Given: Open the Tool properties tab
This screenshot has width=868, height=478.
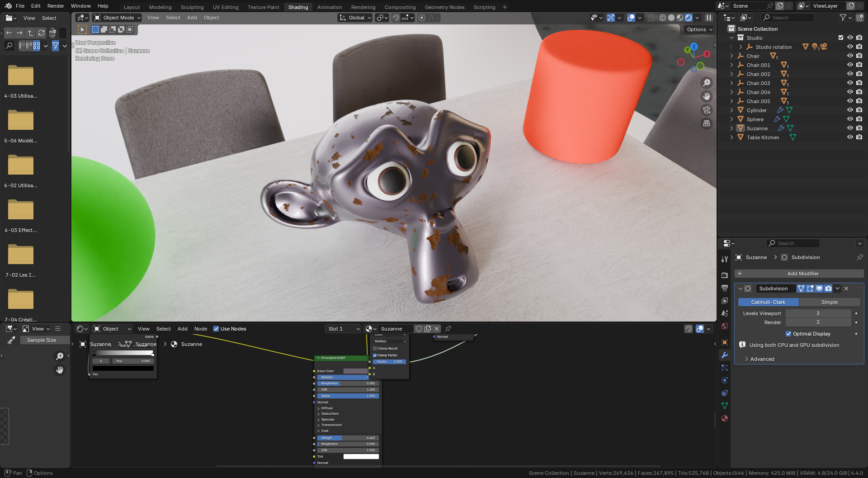Looking at the screenshot, I should [x=725, y=259].
